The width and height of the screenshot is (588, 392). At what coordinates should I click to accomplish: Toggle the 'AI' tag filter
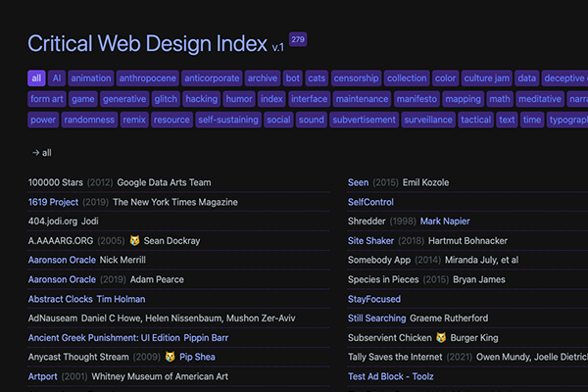point(57,78)
